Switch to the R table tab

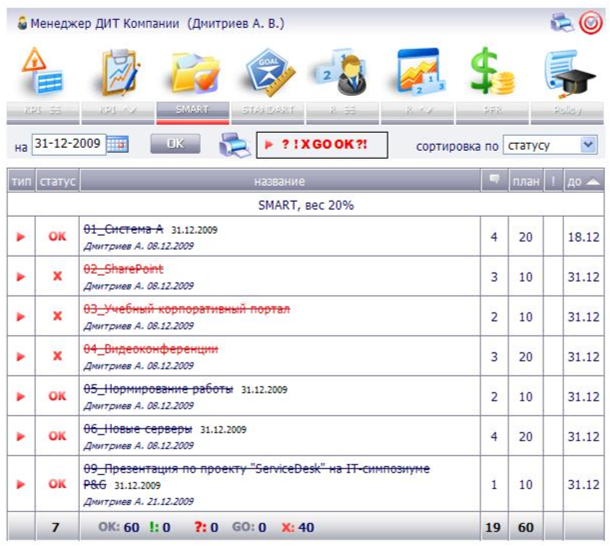click(342, 113)
